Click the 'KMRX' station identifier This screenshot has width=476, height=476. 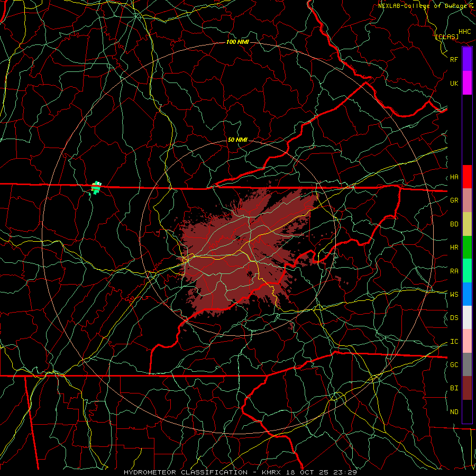(271, 472)
